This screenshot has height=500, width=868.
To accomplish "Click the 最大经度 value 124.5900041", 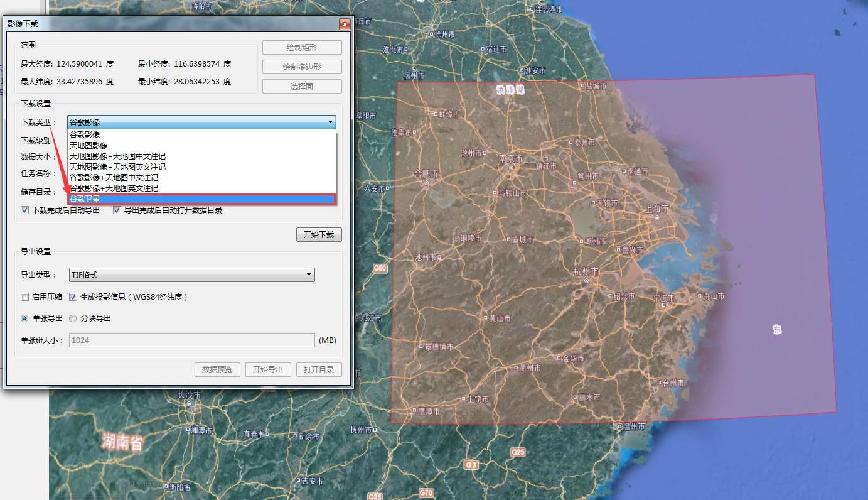I will click(79, 64).
